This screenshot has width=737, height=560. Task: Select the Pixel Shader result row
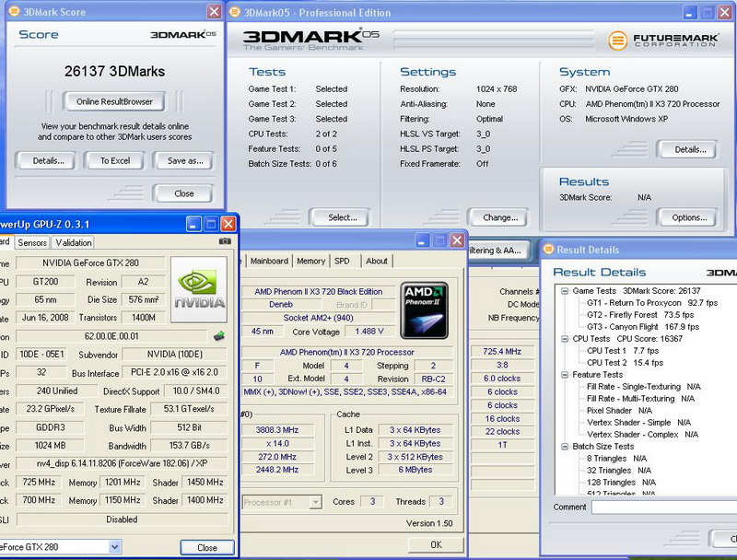(x=619, y=411)
